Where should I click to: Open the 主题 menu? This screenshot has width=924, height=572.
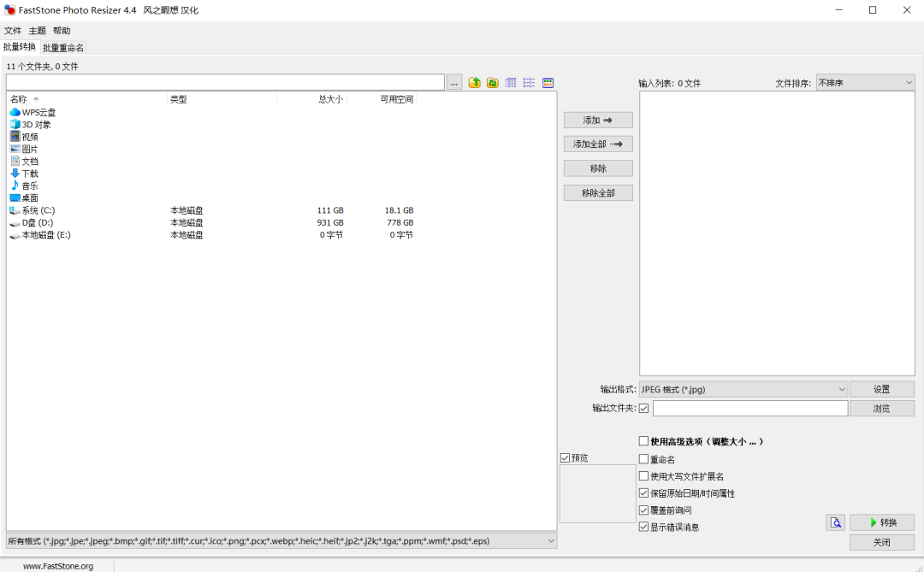pos(37,31)
